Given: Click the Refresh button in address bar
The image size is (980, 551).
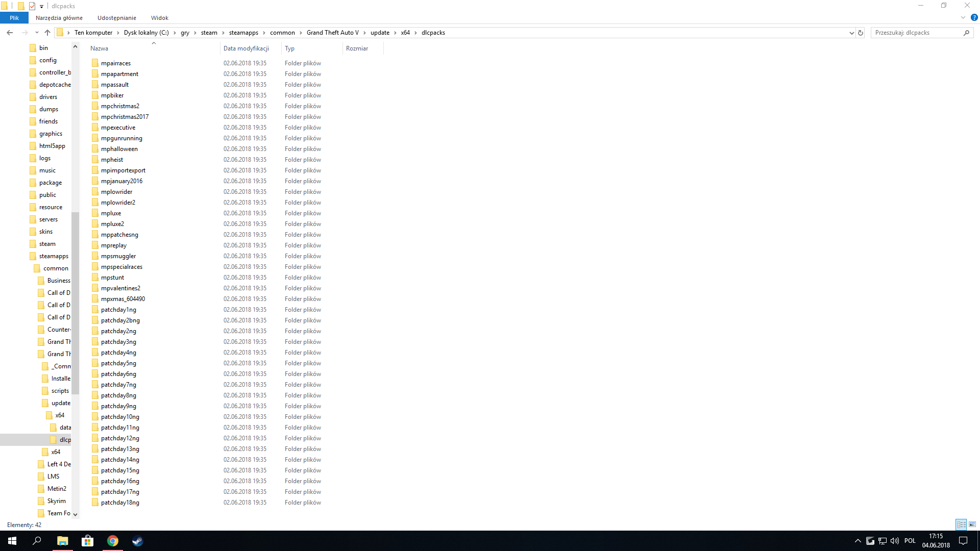Looking at the screenshot, I should 861,33.
